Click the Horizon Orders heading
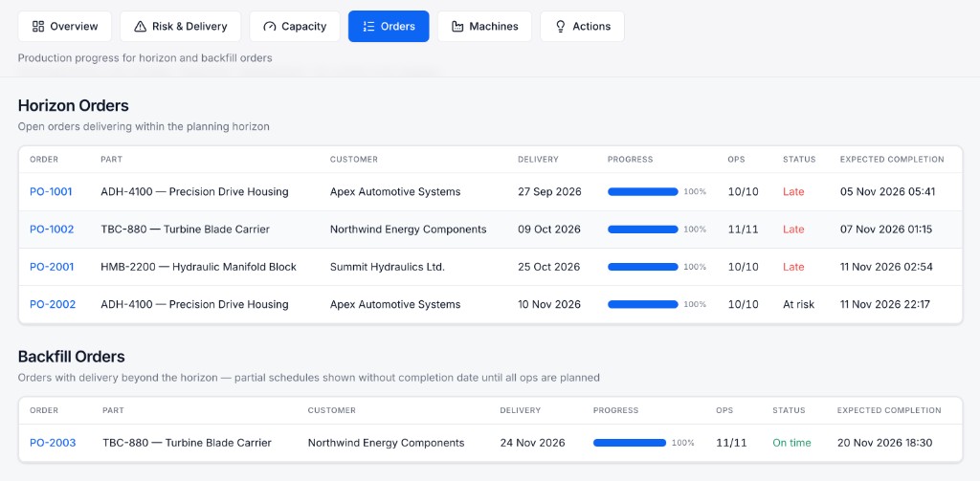 point(73,105)
